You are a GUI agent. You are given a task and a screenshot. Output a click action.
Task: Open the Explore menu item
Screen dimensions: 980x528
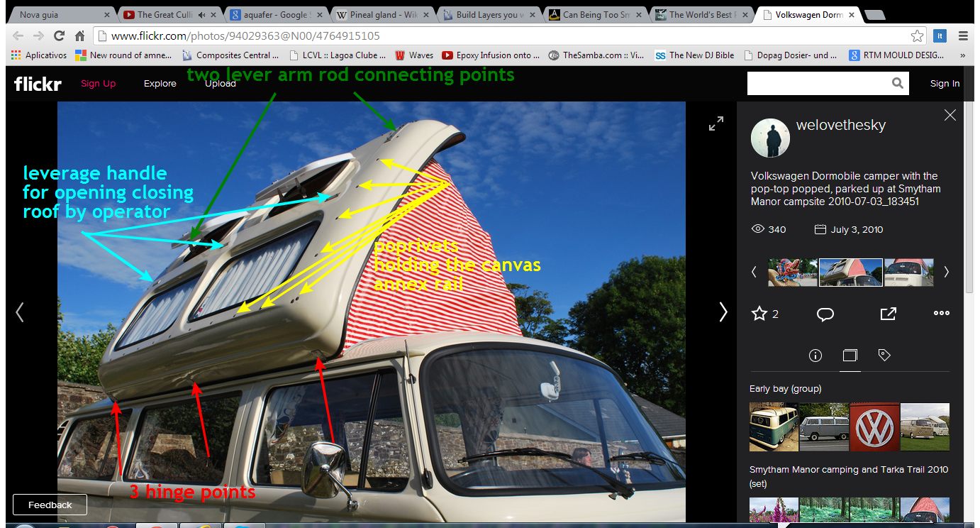[x=160, y=84]
